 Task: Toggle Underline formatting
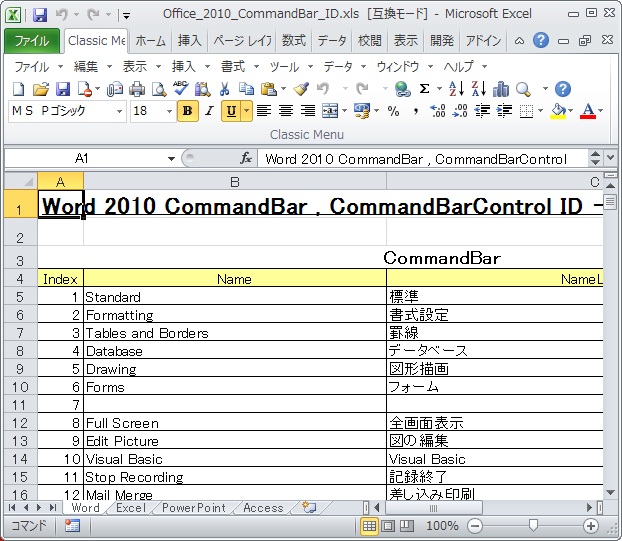[232, 111]
